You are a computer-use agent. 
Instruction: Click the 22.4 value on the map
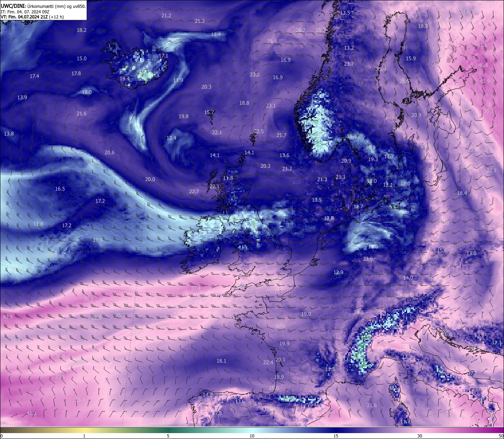[268, 362]
